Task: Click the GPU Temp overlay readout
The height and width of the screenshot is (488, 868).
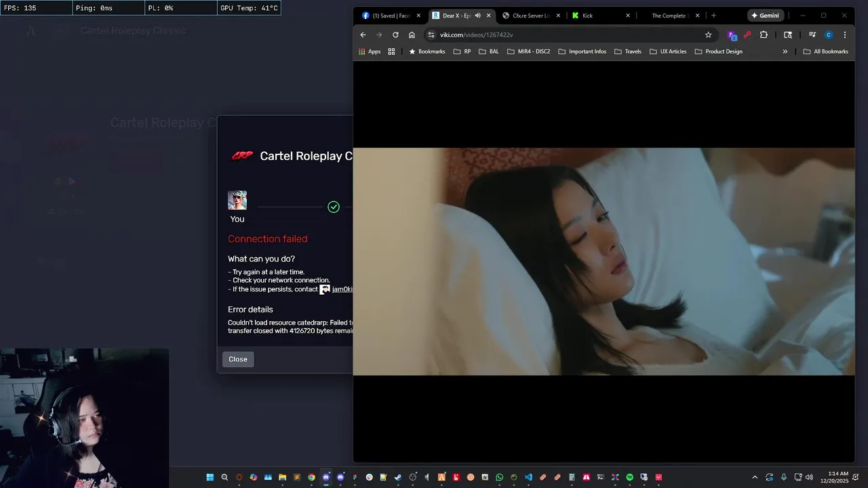Action: point(248,8)
